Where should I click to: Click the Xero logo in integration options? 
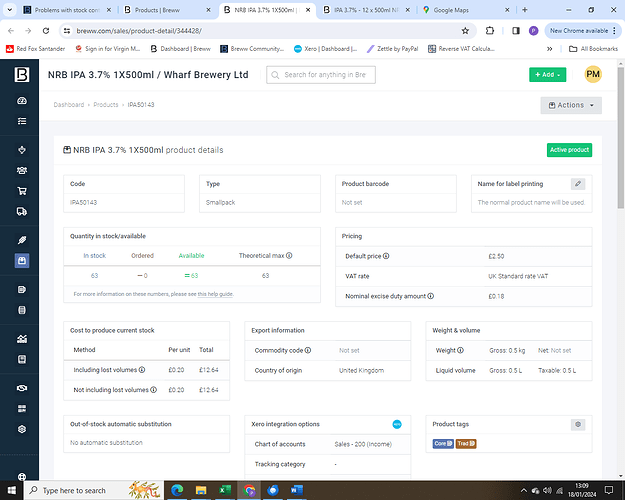tap(397, 424)
